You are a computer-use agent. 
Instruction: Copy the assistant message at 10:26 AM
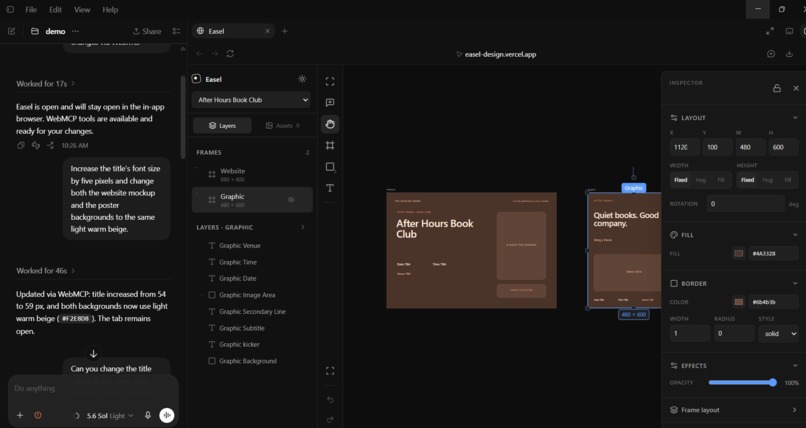pos(21,145)
